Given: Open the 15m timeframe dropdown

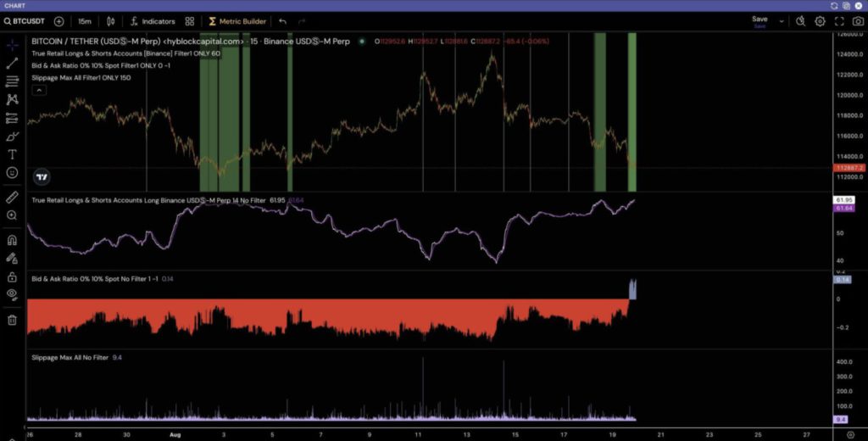Looking at the screenshot, I should pyautogui.click(x=85, y=21).
